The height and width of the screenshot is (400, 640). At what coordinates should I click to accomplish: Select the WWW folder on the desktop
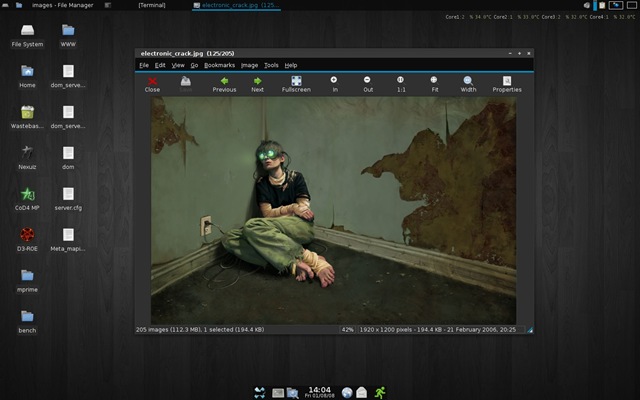pos(68,36)
